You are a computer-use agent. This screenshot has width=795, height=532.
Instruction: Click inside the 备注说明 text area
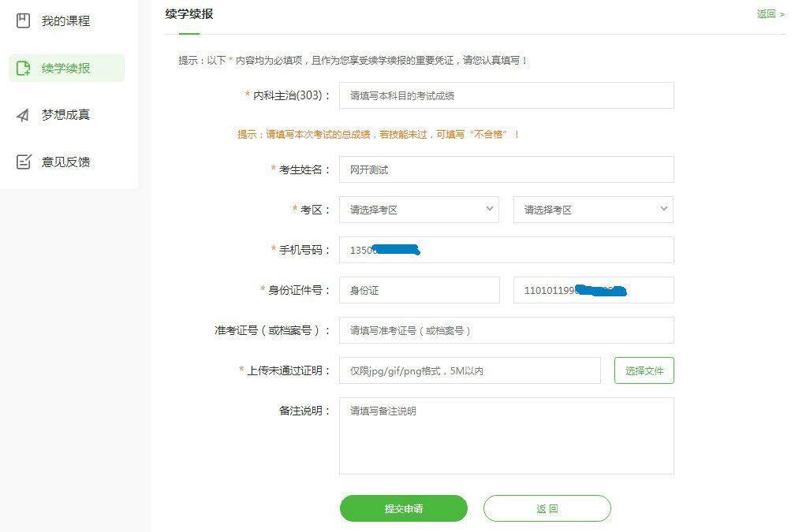click(506, 435)
